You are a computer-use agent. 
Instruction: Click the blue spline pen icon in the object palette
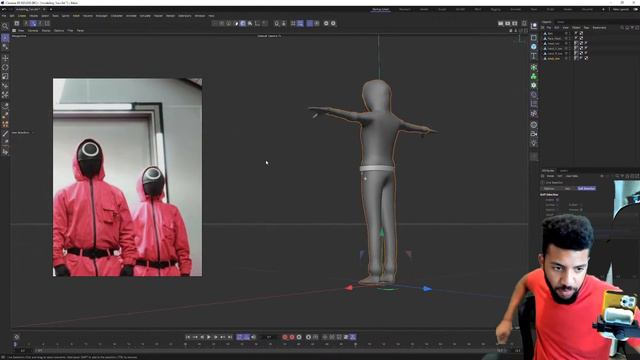pyautogui.click(x=533, y=47)
